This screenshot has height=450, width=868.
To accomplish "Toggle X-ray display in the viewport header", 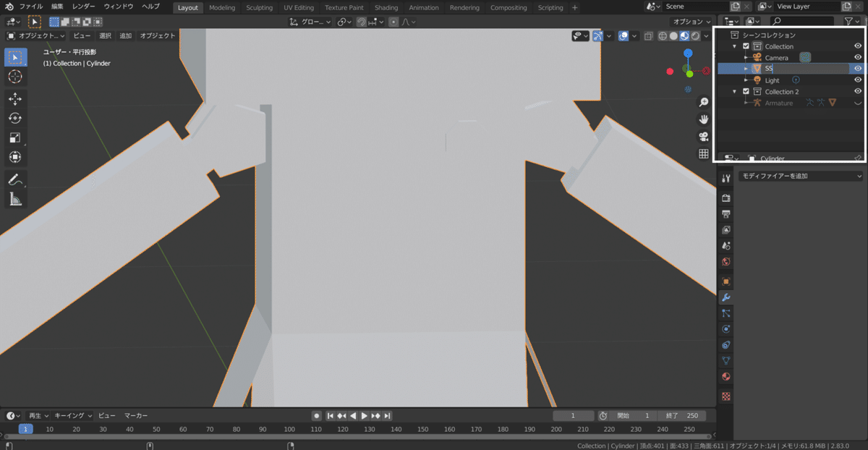I will click(650, 36).
